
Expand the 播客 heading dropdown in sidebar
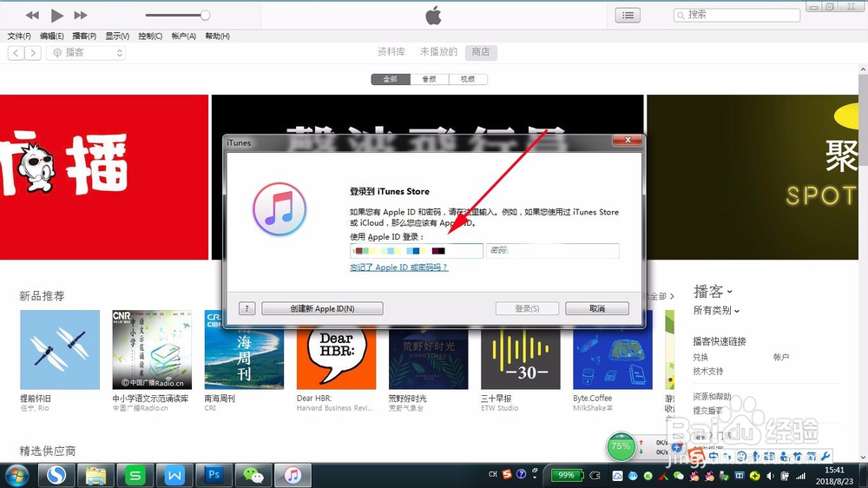pyautogui.click(x=713, y=292)
